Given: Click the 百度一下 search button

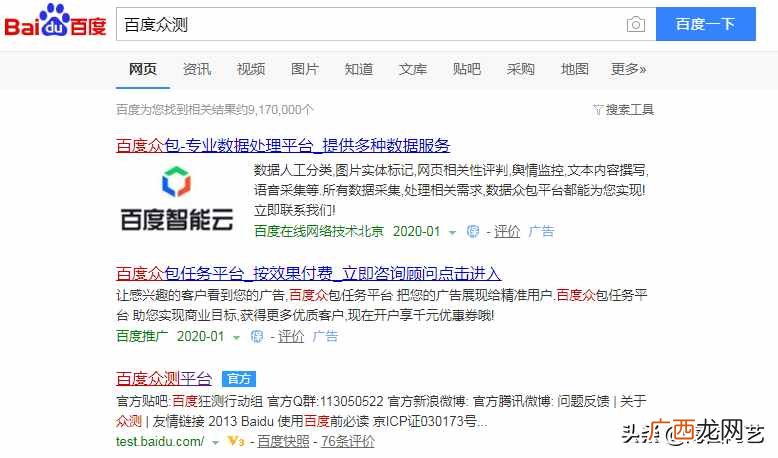Looking at the screenshot, I should [706, 24].
